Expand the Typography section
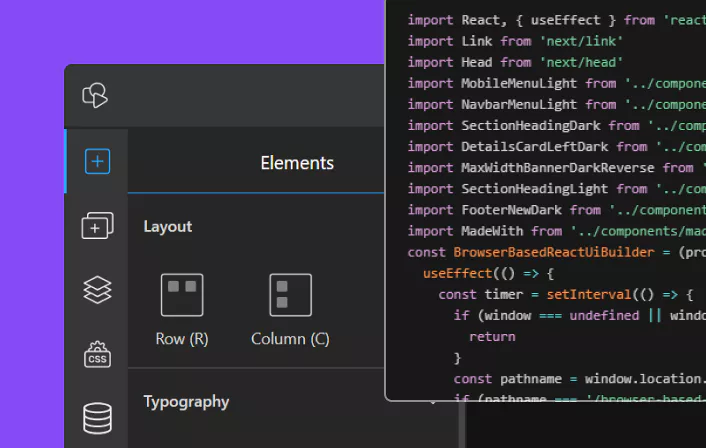This screenshot has height=448, width=706. pyautogui.click(x=186, y=402)
